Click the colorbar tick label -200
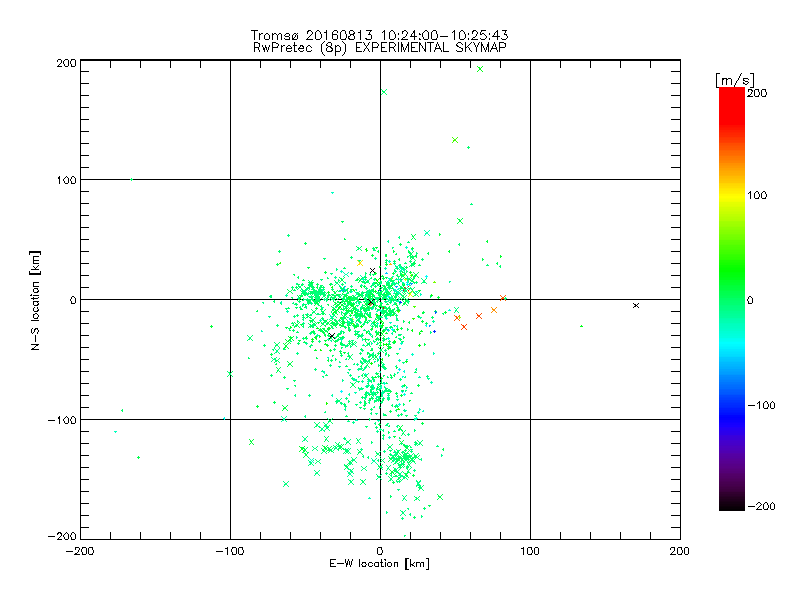800x600 pixels. (761, 506)
